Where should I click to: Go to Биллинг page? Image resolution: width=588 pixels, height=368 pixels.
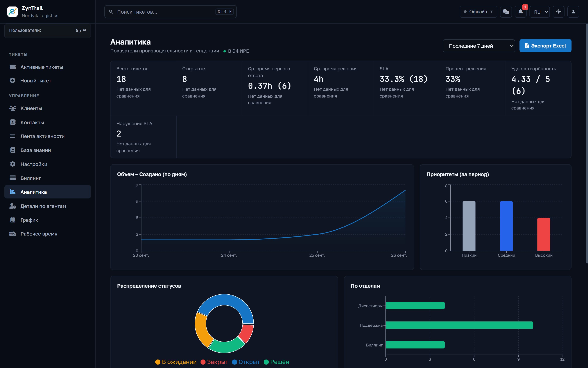pos(48,178)
